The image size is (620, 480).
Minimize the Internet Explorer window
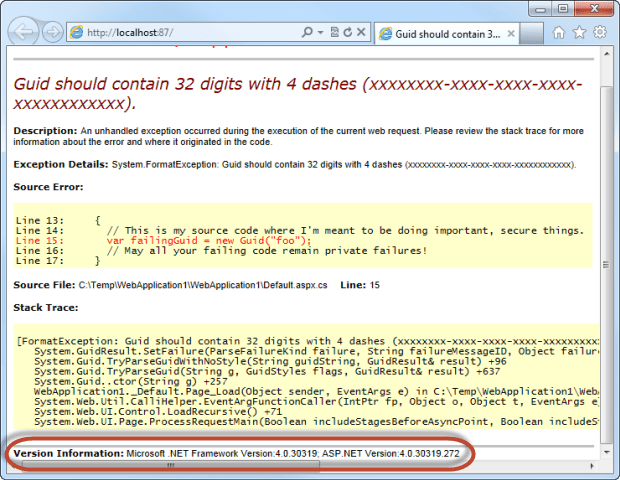click(540, 9)
